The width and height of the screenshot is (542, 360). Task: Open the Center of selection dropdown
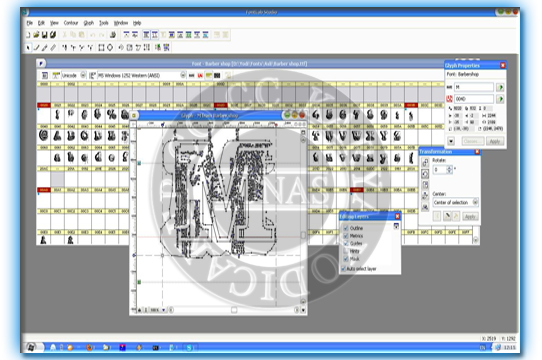[475, 202]
